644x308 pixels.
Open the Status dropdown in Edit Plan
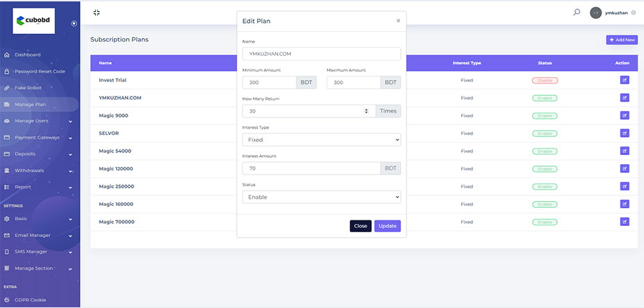[x=321, y=197]
